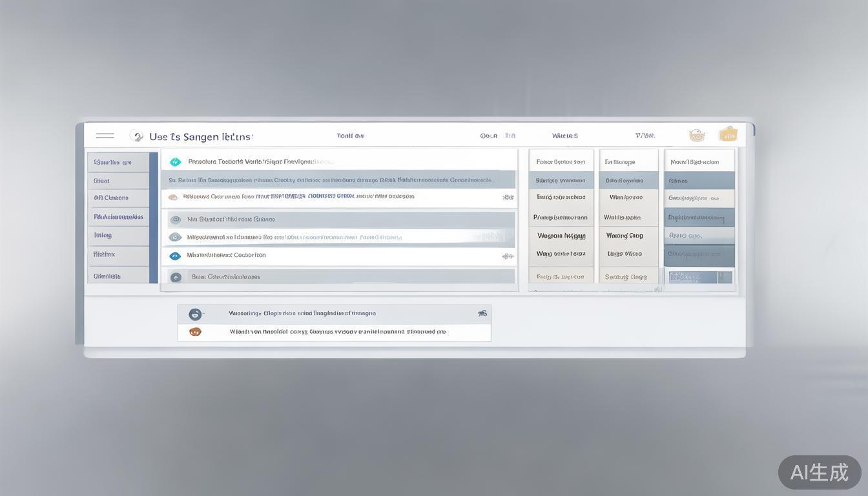
Task: Toggle the gray eye icon on the fifth row
Action: [174, 237]
